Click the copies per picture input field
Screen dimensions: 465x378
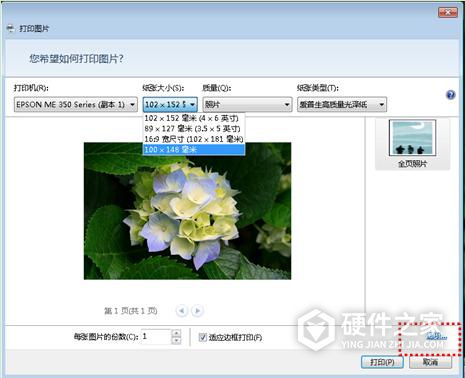point(156,336)
